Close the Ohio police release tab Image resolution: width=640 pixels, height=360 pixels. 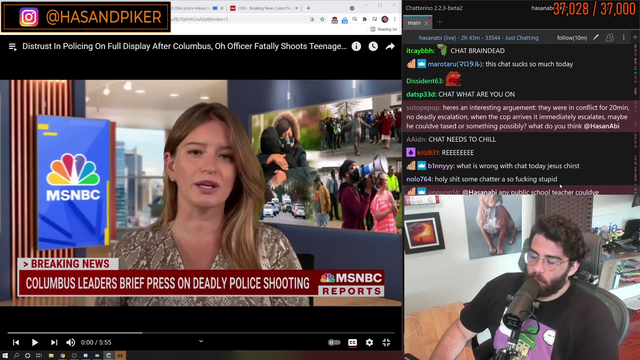[x=222, y=8]
